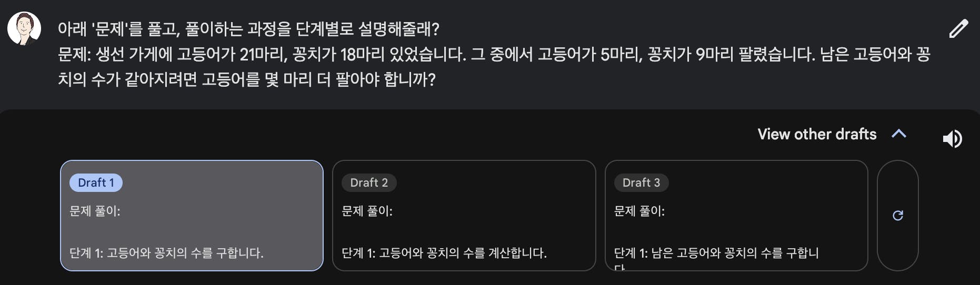Click the first prompt line ending 설명해줄래?
The width and height of the screenshot is (980, 285).
pos(248,29)
